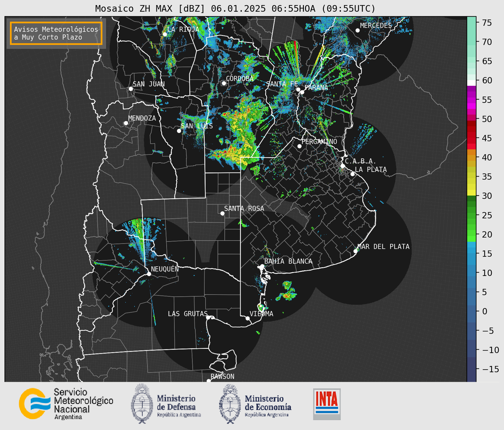
Task: Select the PERGAMINO city marker
Action: [x=299, y=146]
